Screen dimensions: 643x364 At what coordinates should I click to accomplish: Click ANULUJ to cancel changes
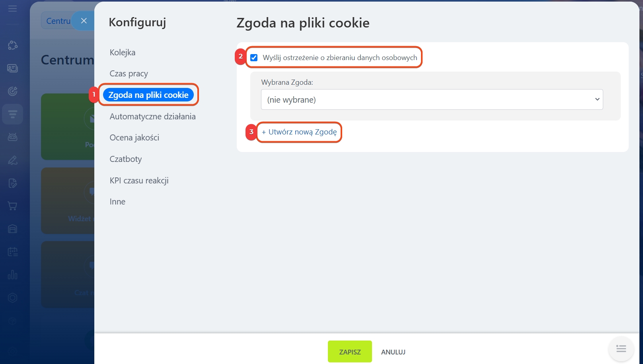(x=393, y=352)
